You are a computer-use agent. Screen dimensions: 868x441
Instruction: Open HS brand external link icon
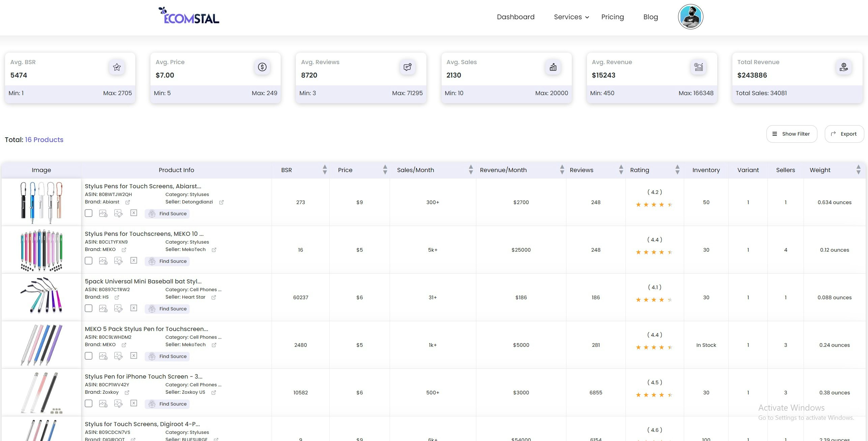click(x=117, y=297)
